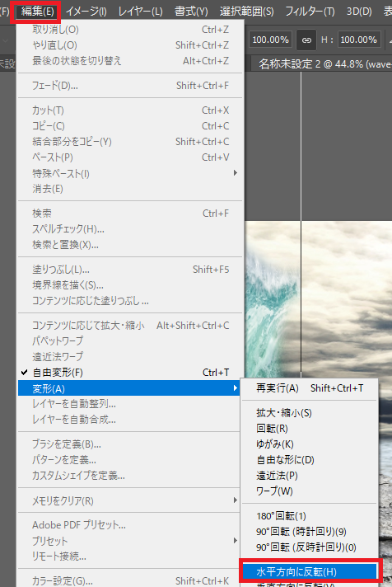This screenshot has height=587, width=392.
Task: Choose ゆがみ(K)
Action: click(310, 444)
